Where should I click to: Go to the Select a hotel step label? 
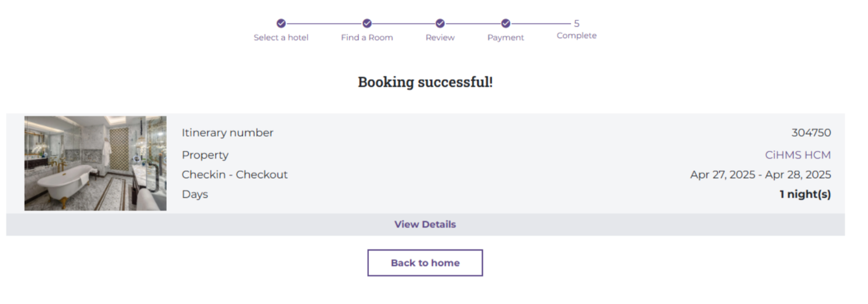click(281, 38)
